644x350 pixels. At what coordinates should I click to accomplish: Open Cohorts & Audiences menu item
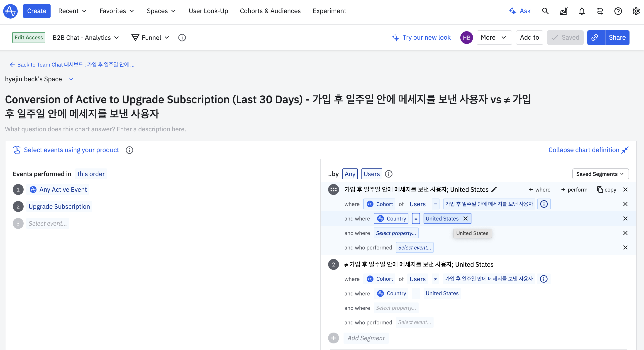[270, 11]
